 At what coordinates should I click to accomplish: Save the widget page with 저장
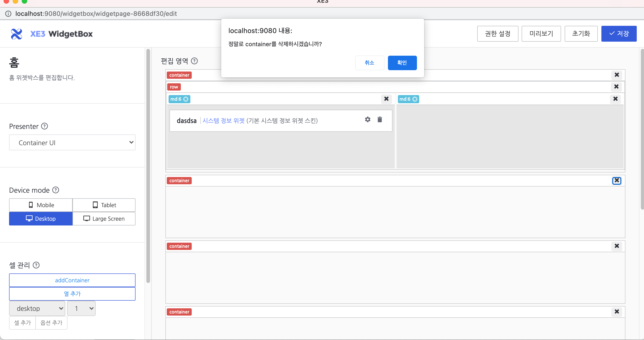(619, 34)
